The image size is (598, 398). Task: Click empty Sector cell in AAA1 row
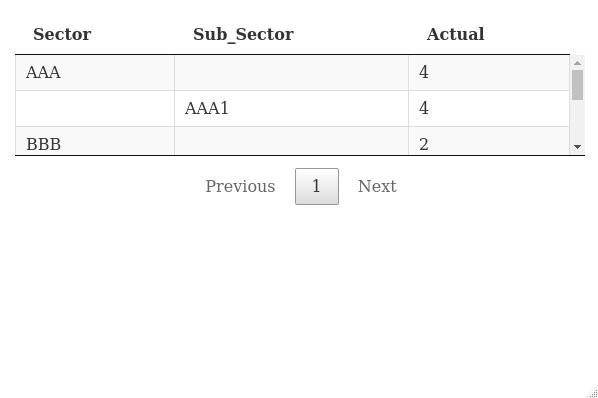(95, 109)
